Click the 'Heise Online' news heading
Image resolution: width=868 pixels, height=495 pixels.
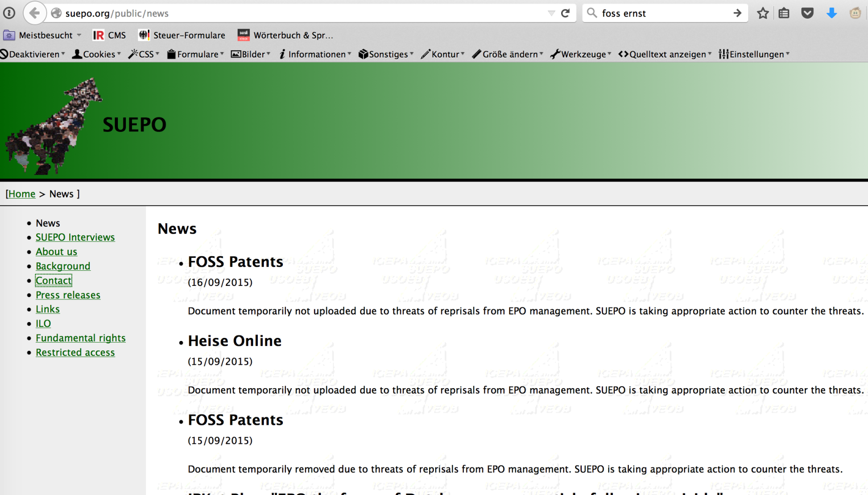pyautogui.click(x=235, y=341)
